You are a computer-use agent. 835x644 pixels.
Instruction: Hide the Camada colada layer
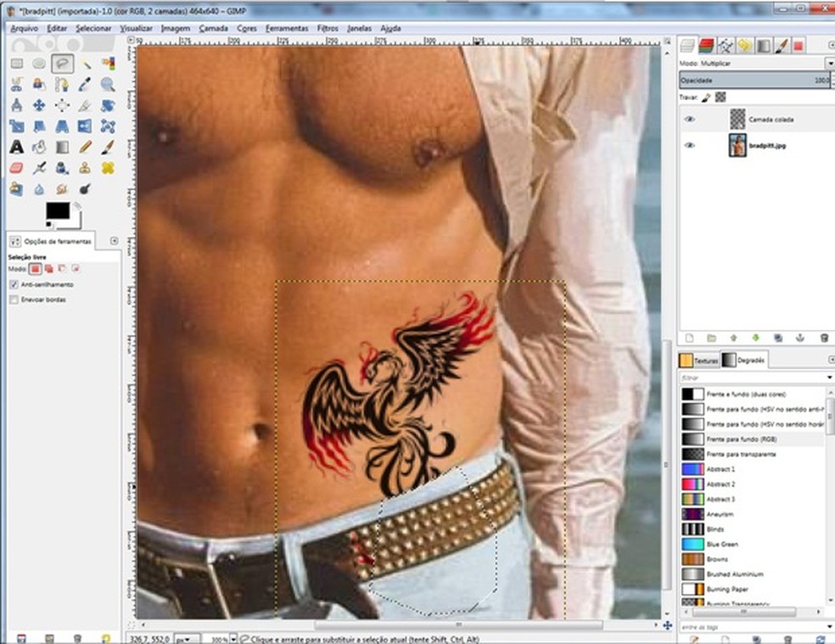point(691,120)
